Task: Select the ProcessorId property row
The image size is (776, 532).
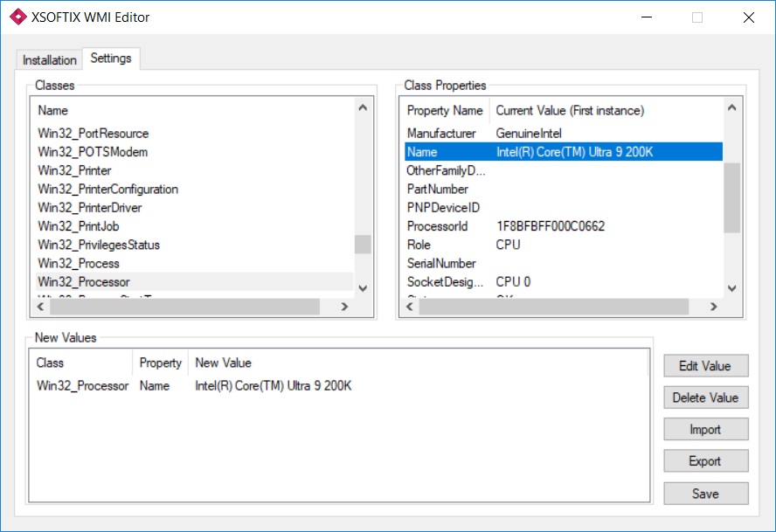Action: [564, 226]
